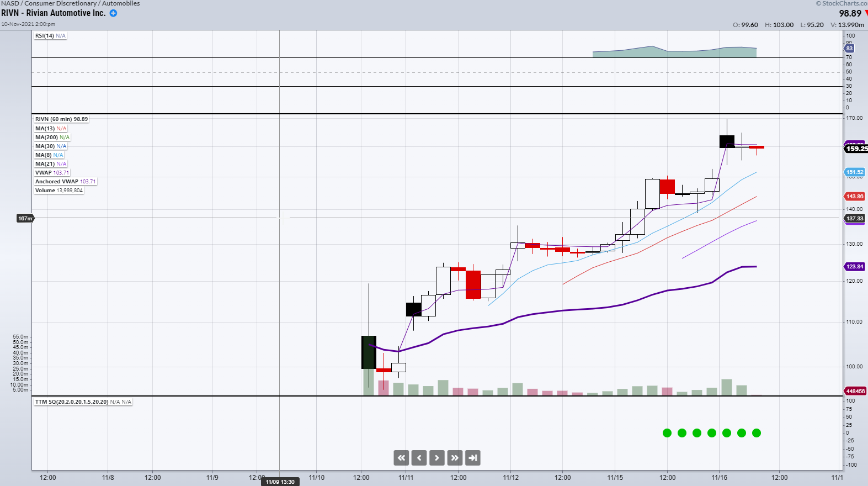The image size is (868, 486).
Task: Click the last price 98.89 at top right
Action: coord(850,13)
